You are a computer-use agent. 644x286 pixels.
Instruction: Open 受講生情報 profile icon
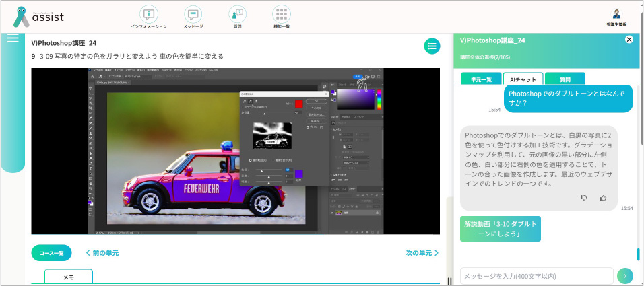(616, 15)
